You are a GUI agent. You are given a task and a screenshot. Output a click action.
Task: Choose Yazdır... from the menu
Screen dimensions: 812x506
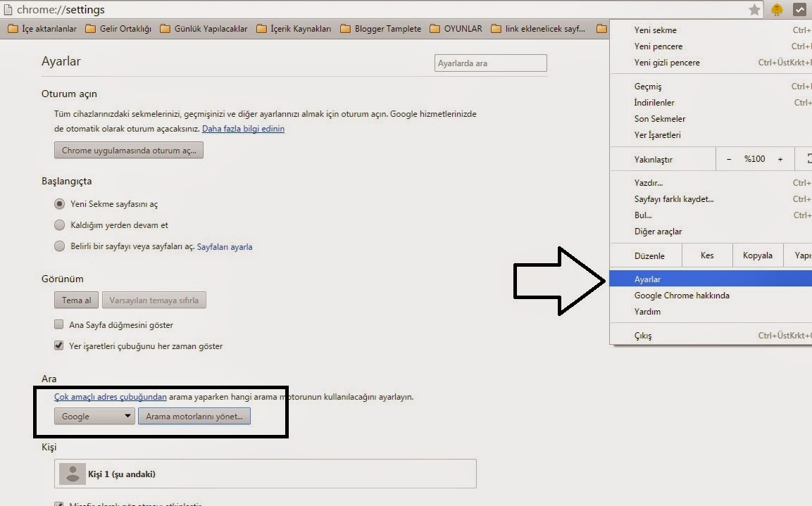point(711,183)
